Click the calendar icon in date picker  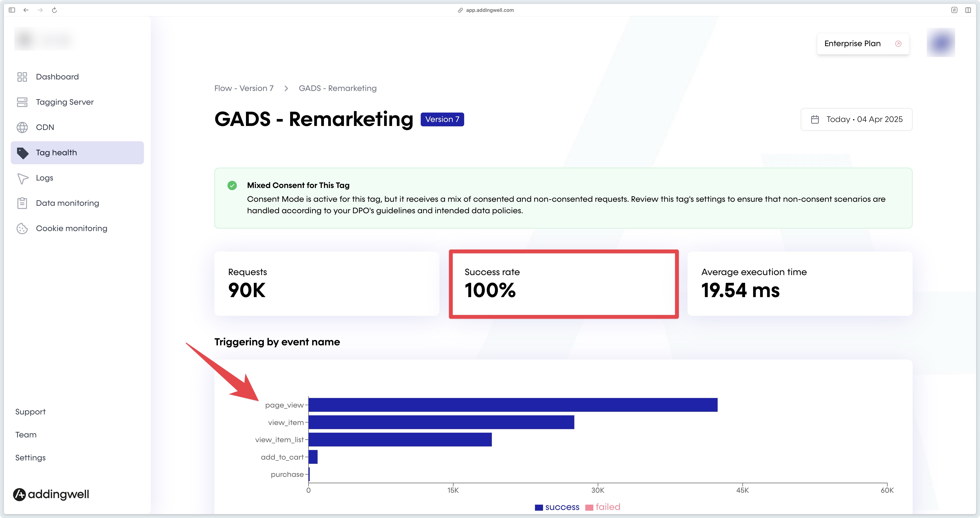pos(814,119)
